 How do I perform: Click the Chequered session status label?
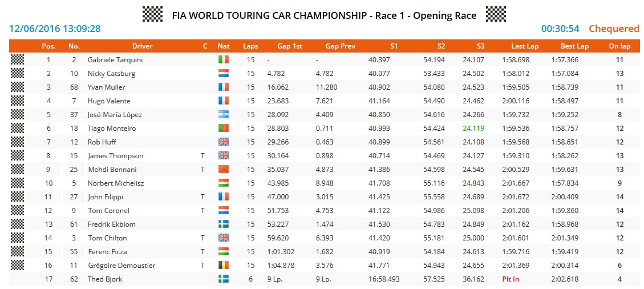pyautogui.click(x=614, y=29)
